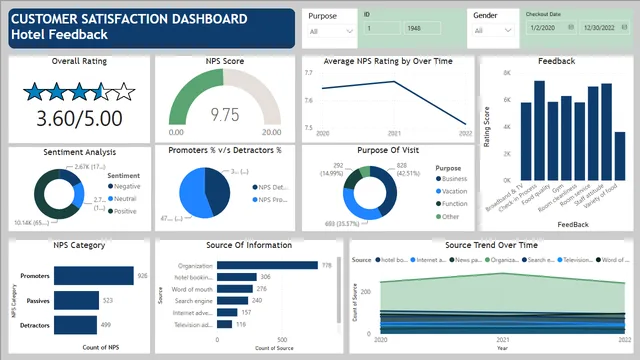Image resolution: width=640 pixels, height=360 pixels.
Task: Select Other in Purpose legend
Action: pyautogui.click(x=447, y=217)
